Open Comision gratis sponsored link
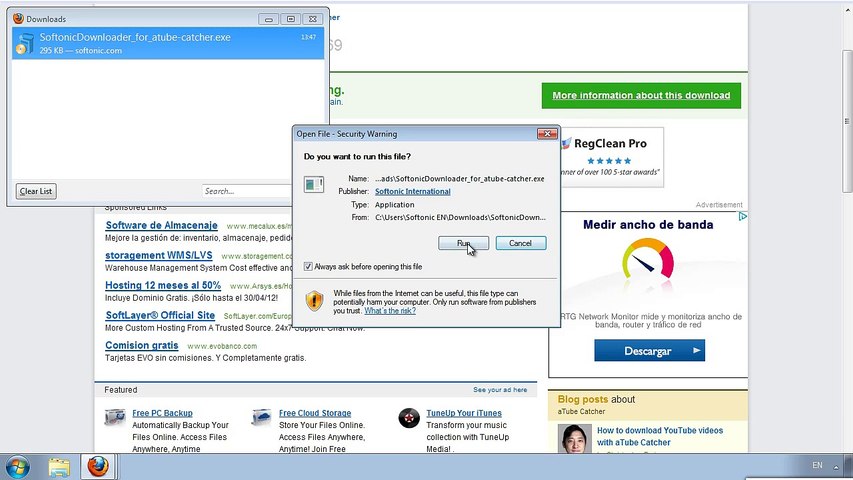Viewport: 853px width, 480px height. coord(142,345)
